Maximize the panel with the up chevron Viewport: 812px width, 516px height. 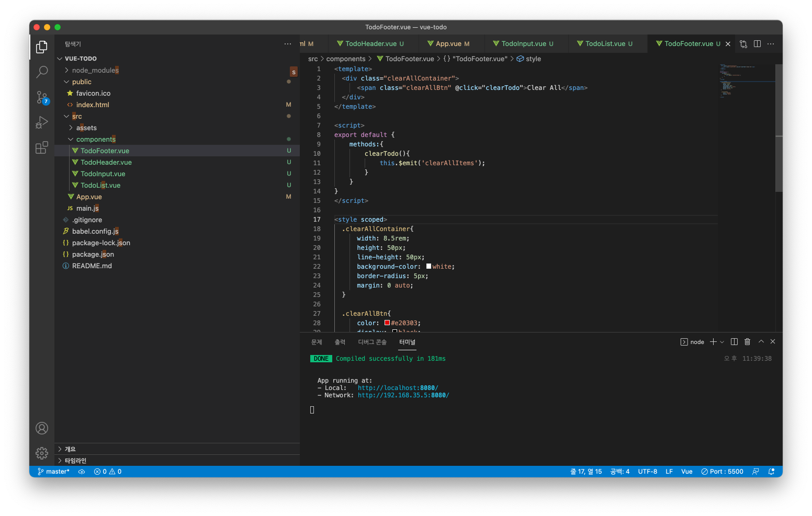[x=761, y=341]
